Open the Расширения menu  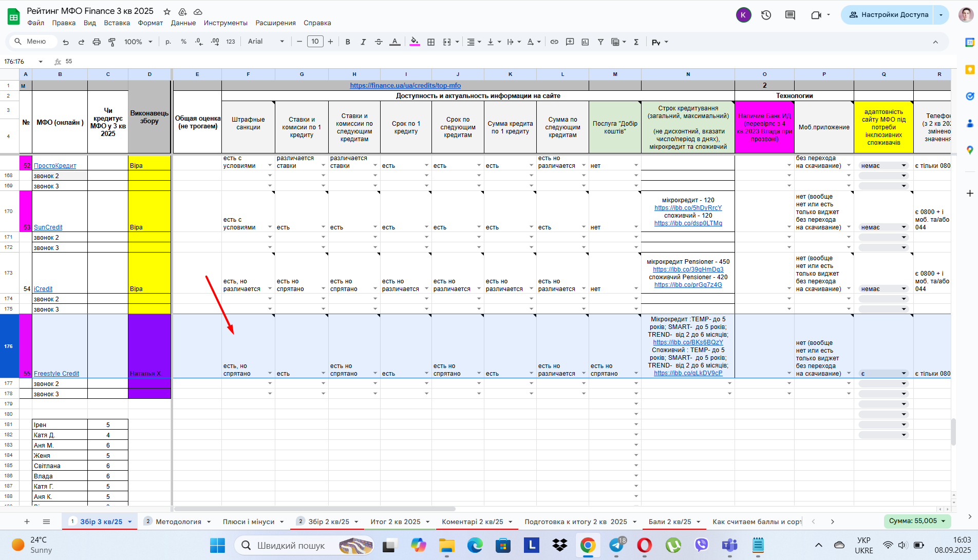coord(275,23)
